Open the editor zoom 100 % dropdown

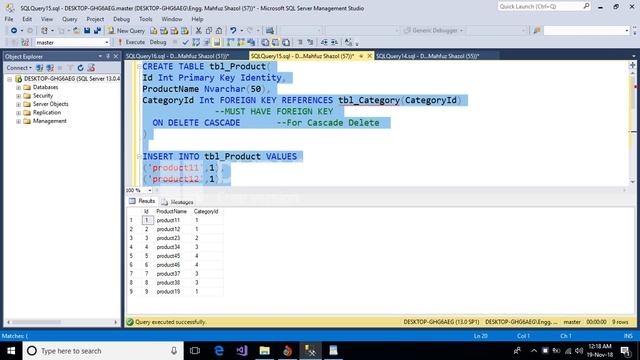[x=150, y=190]
